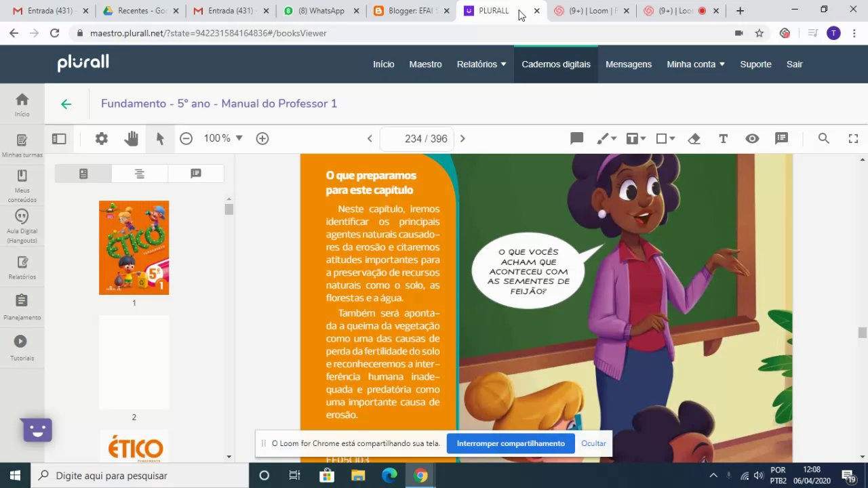Click the browser address bar URL
Screen dimensions: 868x488
click(208, 33)
